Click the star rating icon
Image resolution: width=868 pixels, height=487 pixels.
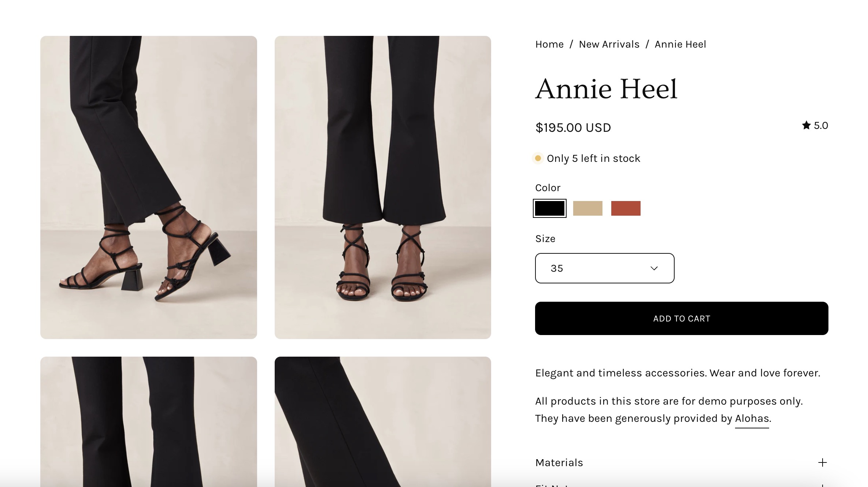(806, 126)
